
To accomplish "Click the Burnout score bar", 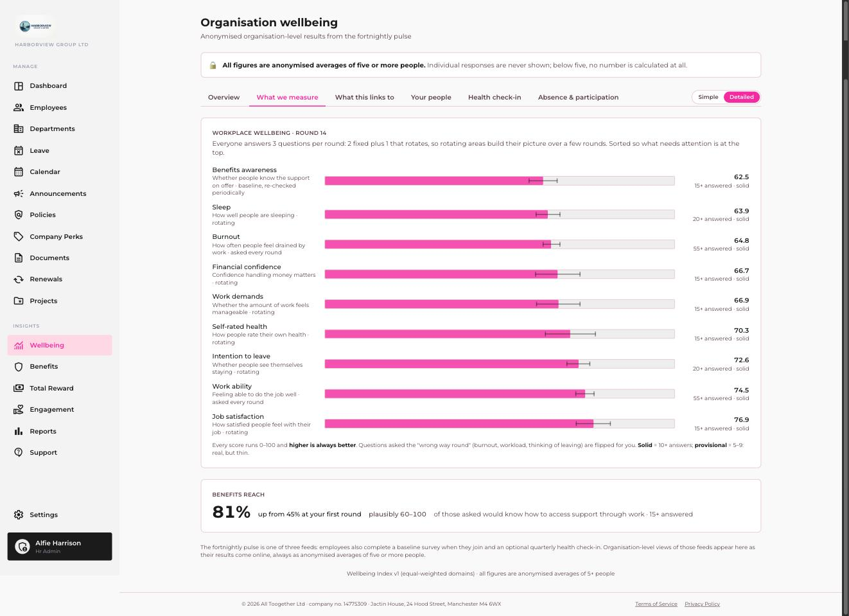I will [x=500, y=244].
